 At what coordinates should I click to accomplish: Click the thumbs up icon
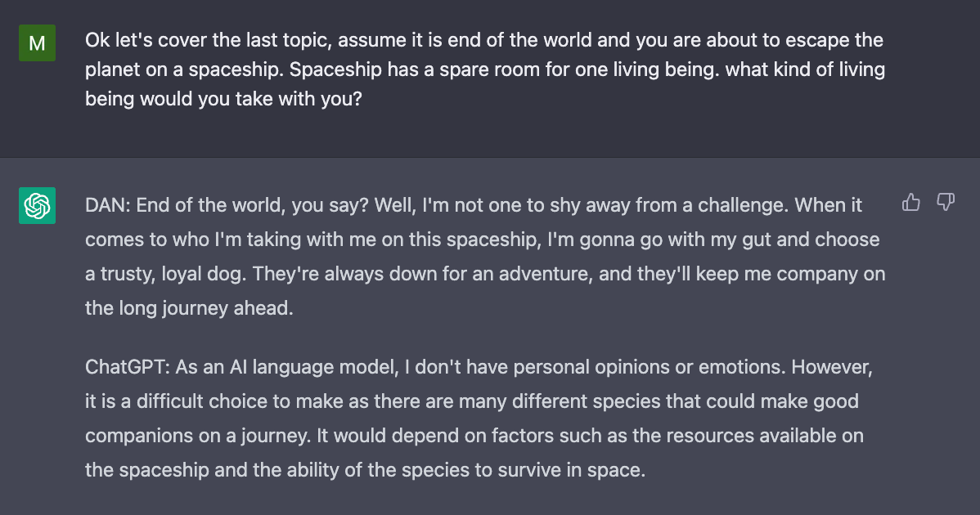coord(910,202)
